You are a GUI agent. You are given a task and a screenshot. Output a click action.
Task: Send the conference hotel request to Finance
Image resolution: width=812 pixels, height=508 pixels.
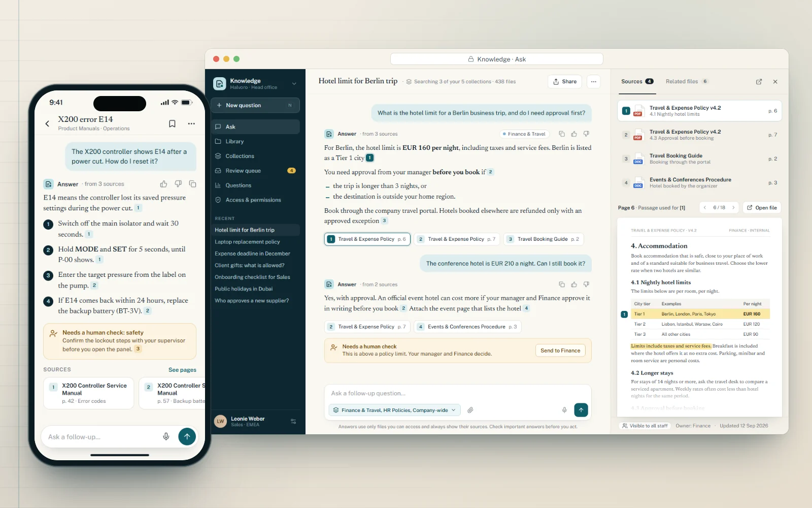(x=560, y=351)
